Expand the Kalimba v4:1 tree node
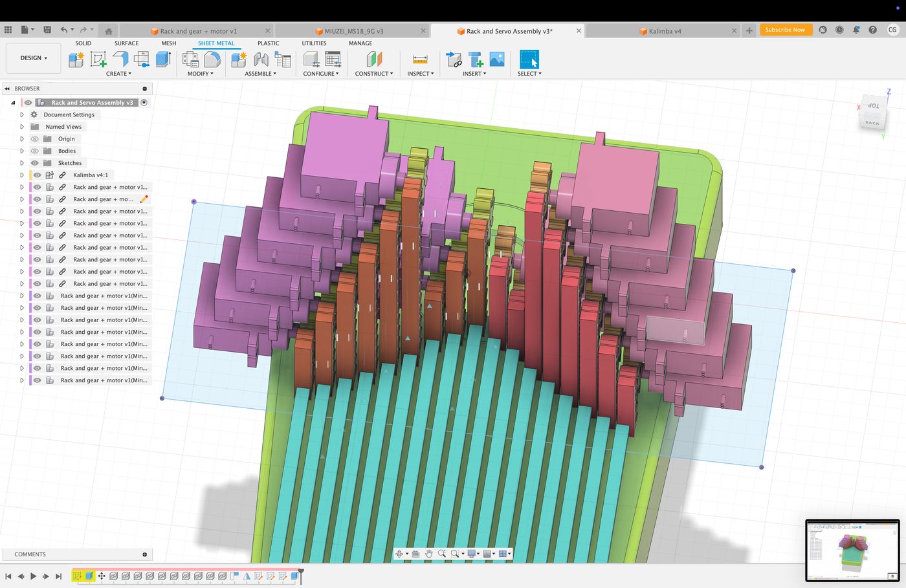Viewport: 906px width, 588px height. click(x=22, y=175)
